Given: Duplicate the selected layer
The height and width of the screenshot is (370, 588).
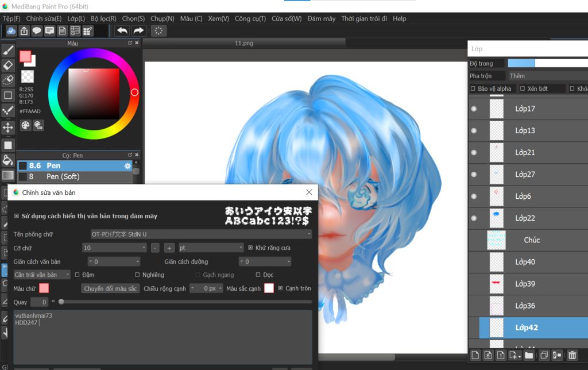Looking at the screenshot, I should point(544,355).
